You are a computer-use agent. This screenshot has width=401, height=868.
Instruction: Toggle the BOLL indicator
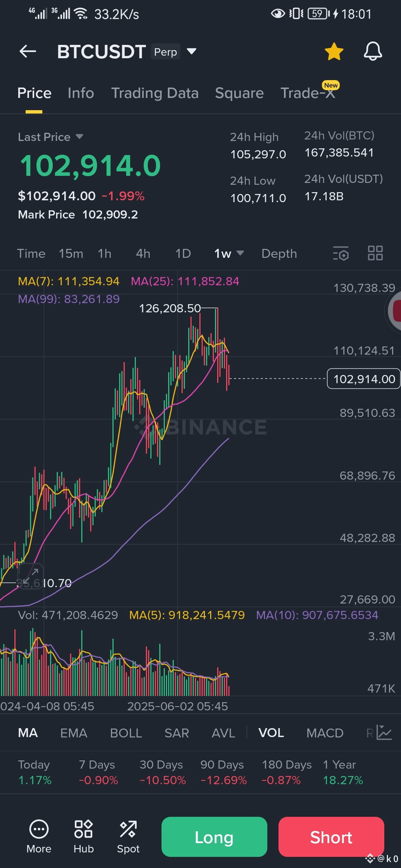pyautogui.click(x=126, y=733)
